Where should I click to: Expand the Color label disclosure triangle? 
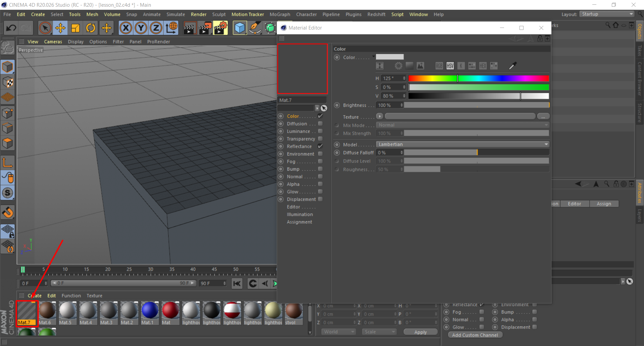[x=373, y=56]
